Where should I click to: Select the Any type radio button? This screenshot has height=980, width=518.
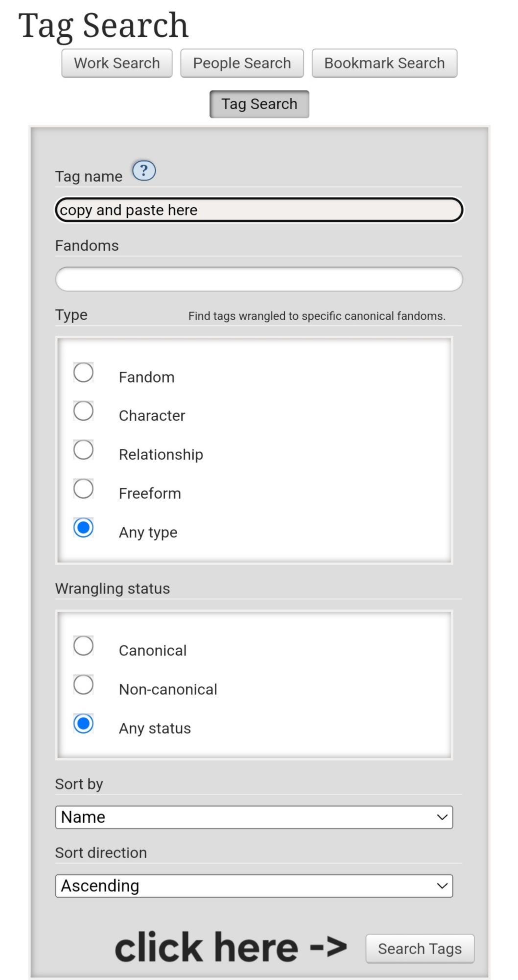(83, 528)
